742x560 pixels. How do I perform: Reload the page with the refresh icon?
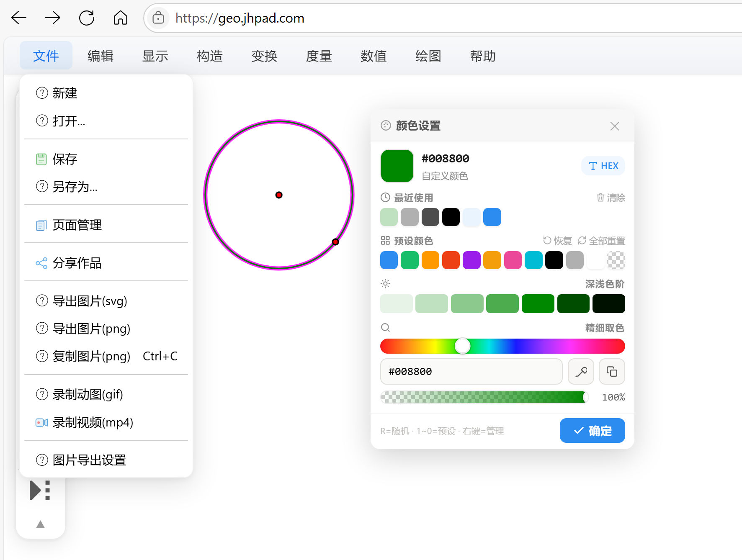(x=87, y=18)
